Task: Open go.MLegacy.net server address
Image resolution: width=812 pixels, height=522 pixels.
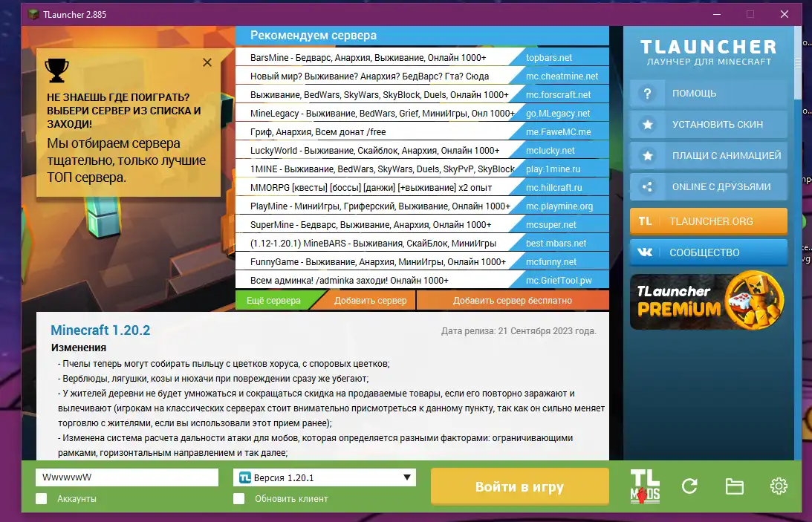Action: tap(558, 114)
